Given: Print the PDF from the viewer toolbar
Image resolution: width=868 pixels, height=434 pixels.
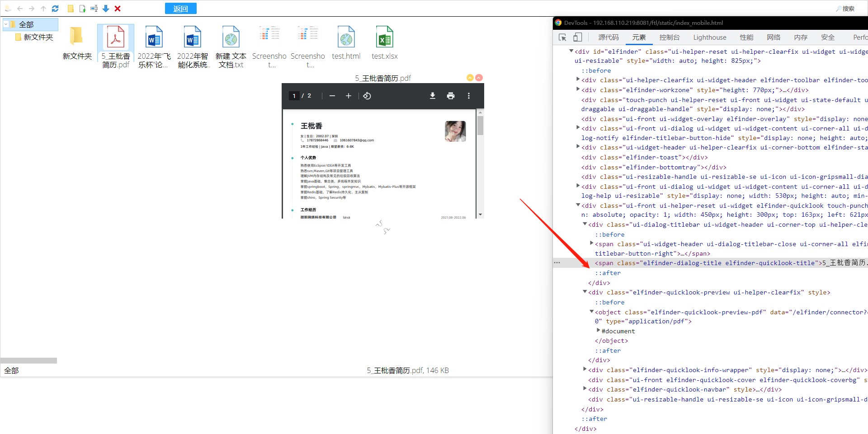Looking at the screenshot, I should pyautogui.click(x=451, y=96).
